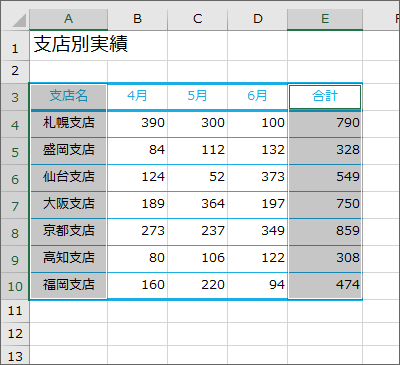Select column E header
Screen dimensions: 400x365
[x=325, y=19]
